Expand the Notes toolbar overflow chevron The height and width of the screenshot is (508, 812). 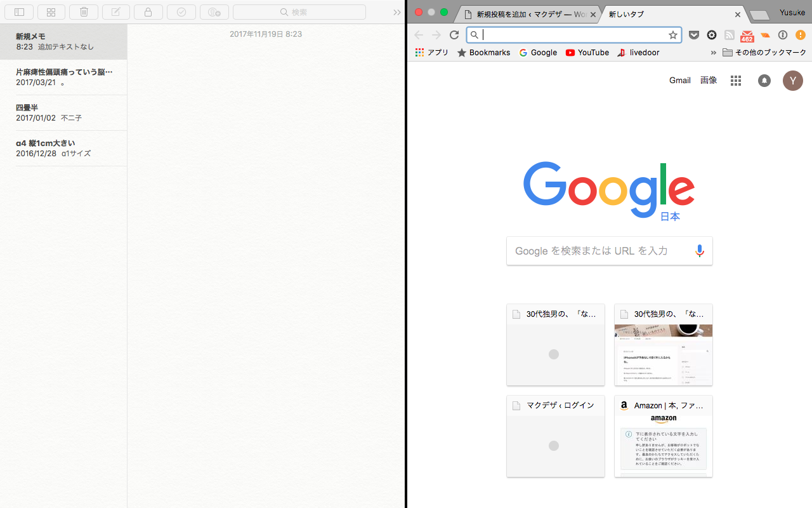(x=397, y=12)
